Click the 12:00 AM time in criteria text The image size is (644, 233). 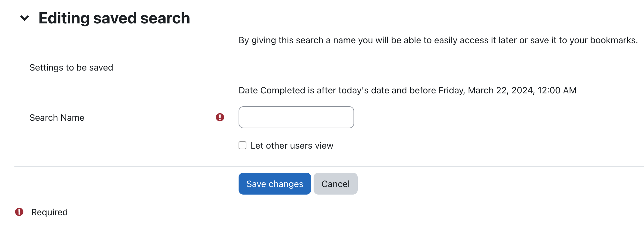point(557,90)
